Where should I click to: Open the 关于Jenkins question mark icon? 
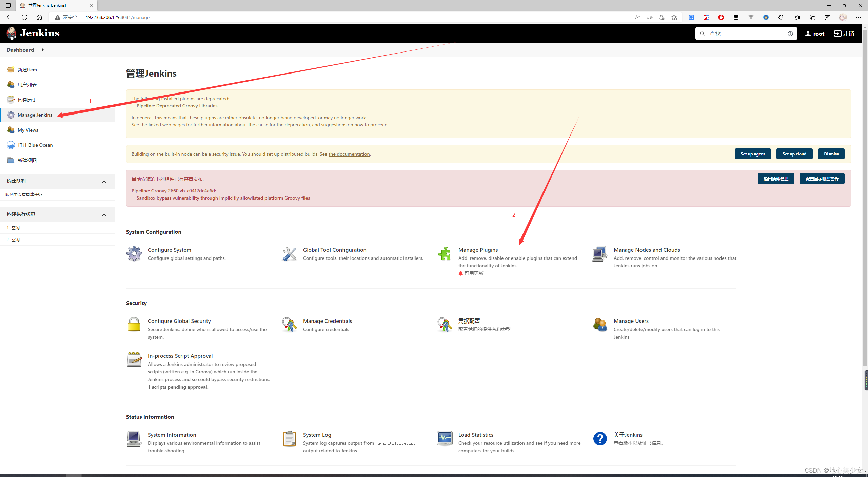[600, 438]
